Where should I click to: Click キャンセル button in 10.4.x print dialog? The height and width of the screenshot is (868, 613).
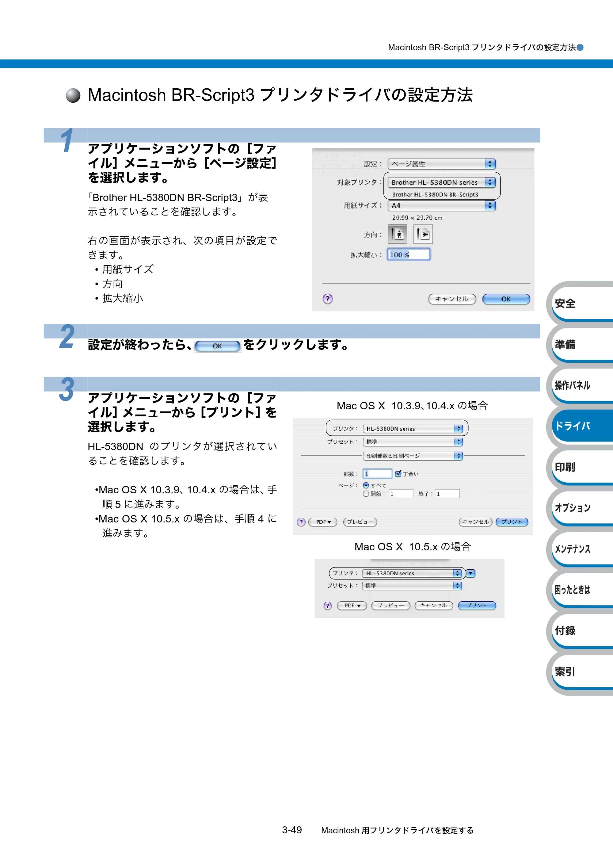click(x=475, y=522)
